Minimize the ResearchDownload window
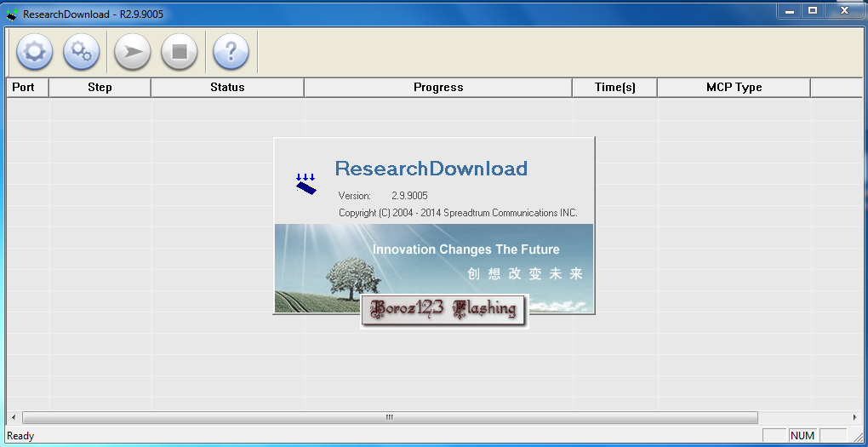Screen dimensions: 868x447 click(x=790, y=10)
